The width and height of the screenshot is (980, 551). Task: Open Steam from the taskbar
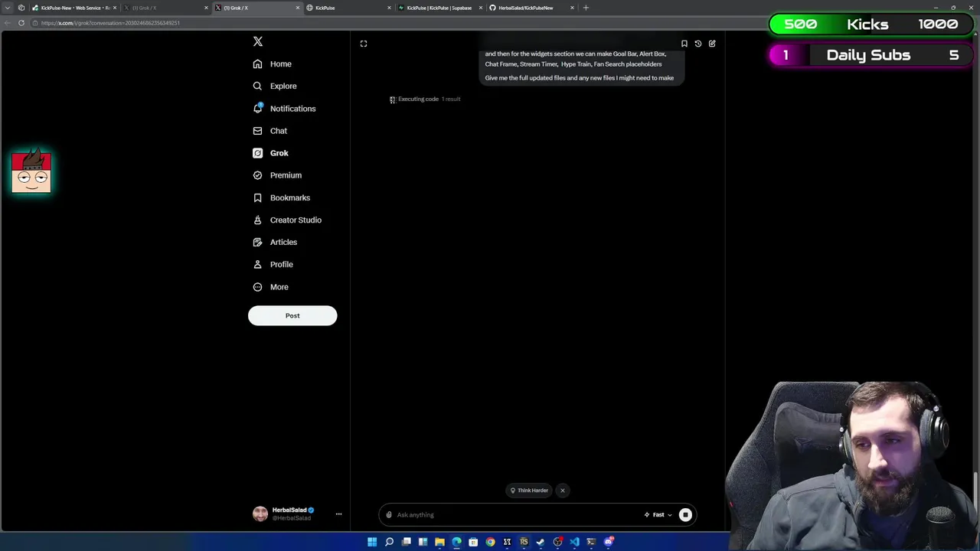click(541, 542)
